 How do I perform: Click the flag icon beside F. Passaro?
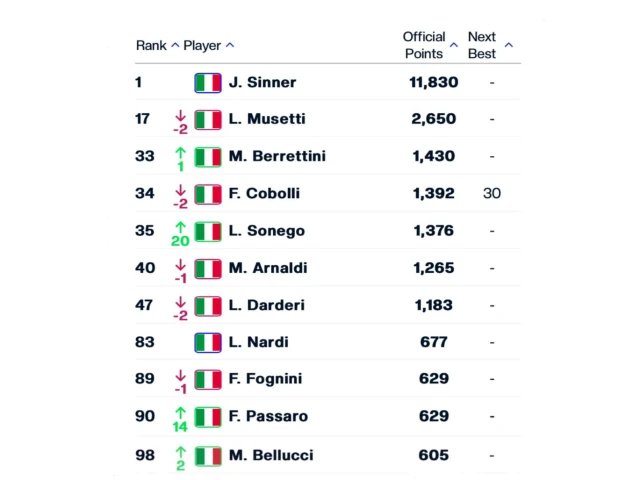pos(208,417)
